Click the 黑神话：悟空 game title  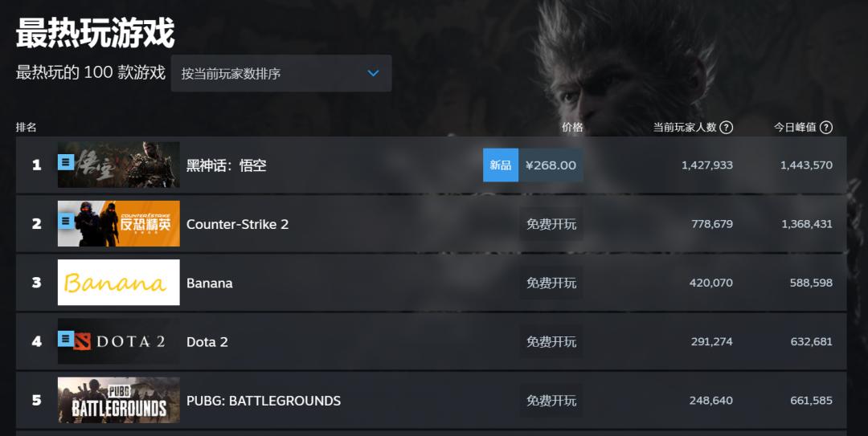click(226, 165)
